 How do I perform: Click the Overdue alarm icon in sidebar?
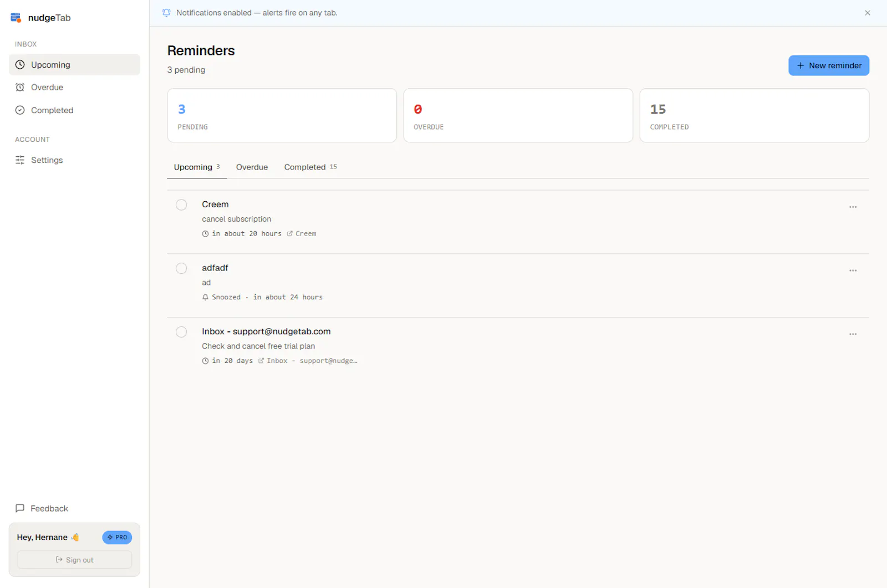[20, 88]
